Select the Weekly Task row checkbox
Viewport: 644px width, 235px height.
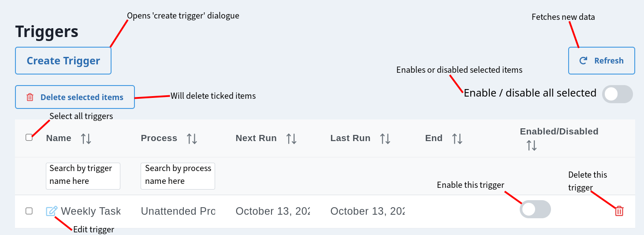point(29,211)
